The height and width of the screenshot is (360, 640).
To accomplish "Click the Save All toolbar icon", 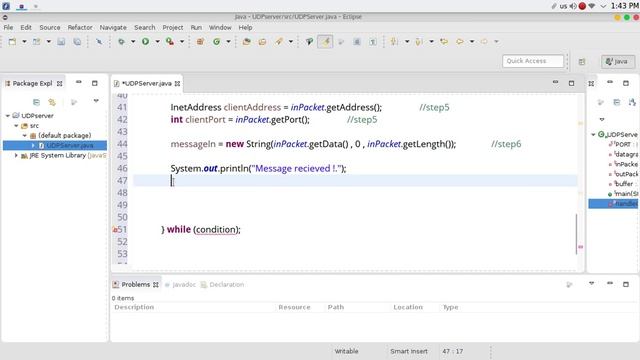I will [x=77, y=42].
